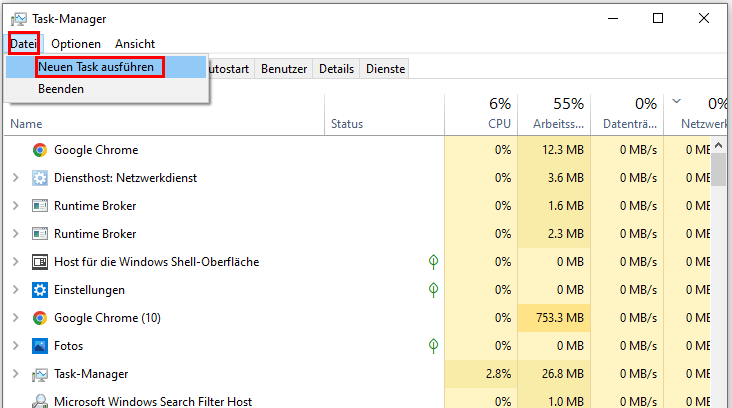Switch to the Benutzer tab
The height and width of the screenshot is (408, 732).
284,69
